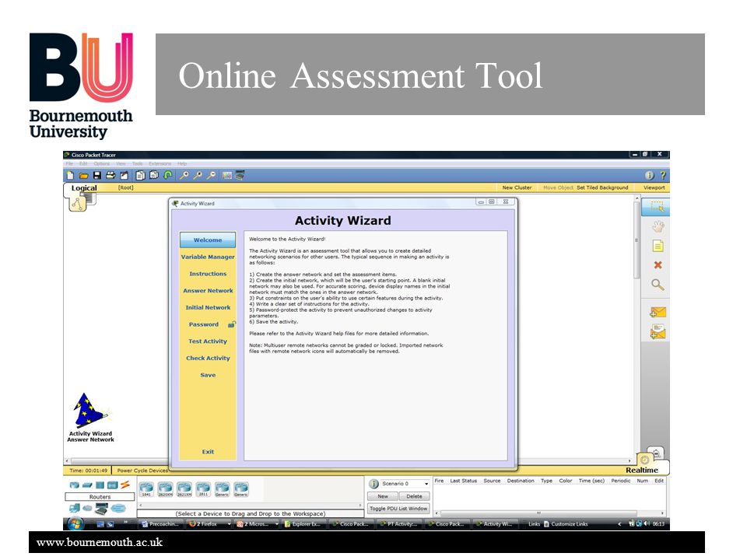Viewport: 747px width, 560px height.
Task: Click the scenario info 'i' icon
Action: [x=373, y=484]
